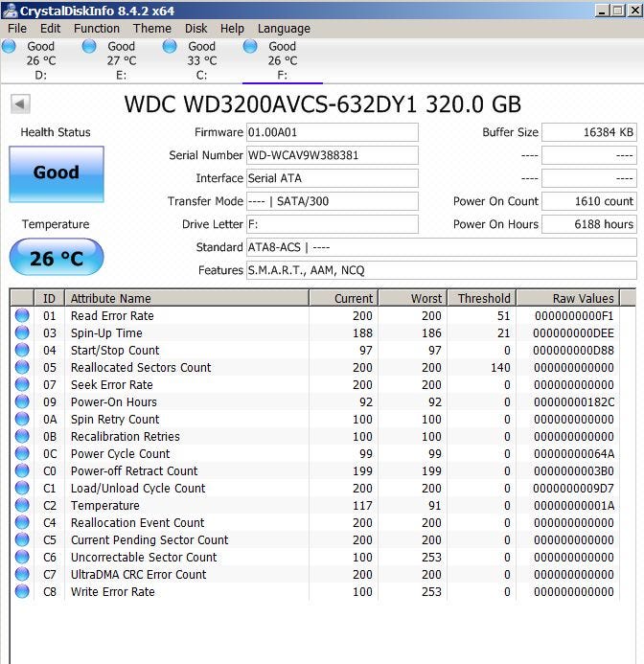Click the Raw Values column header
644x664 pixels.
click(x=568, y=298)
